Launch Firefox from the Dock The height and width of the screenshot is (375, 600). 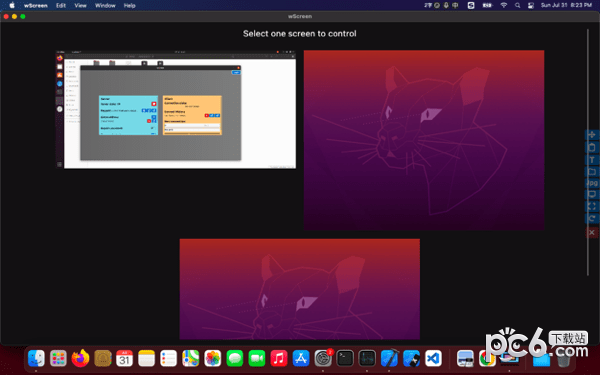80,359
